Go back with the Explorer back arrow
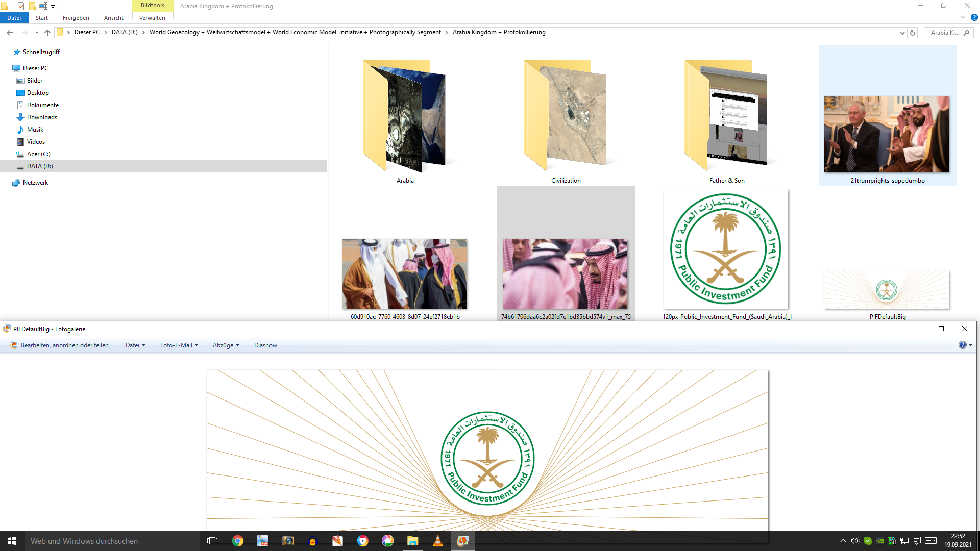The height and width of the screenshot is (551, 980). pyautogui.click(x=10, y=32)
